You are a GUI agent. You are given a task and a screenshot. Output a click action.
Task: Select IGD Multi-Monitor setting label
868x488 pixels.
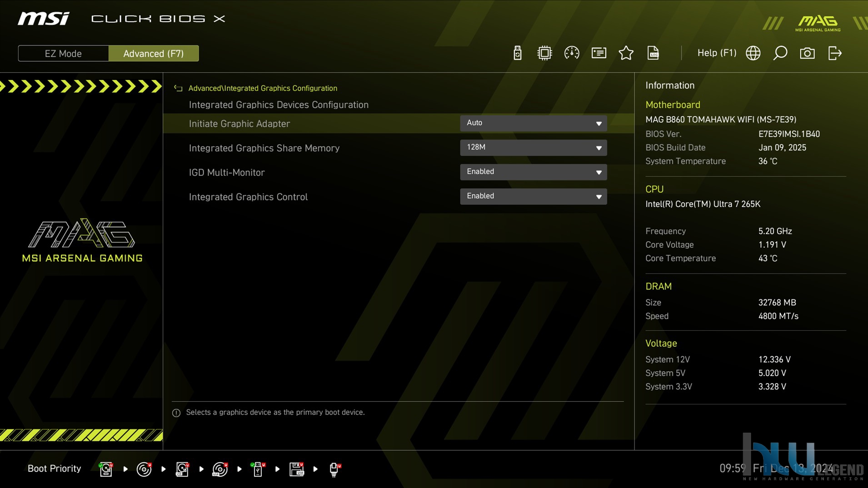226,173
